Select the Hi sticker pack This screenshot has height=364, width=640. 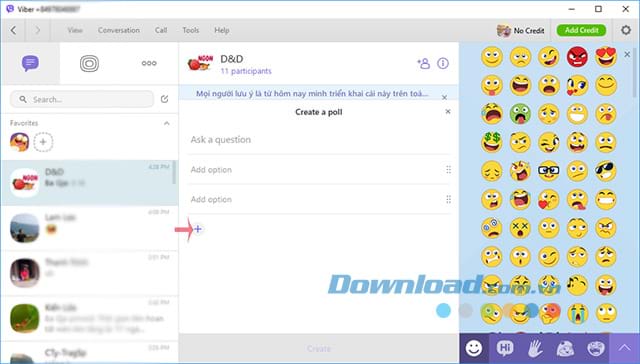coord(505,348)
